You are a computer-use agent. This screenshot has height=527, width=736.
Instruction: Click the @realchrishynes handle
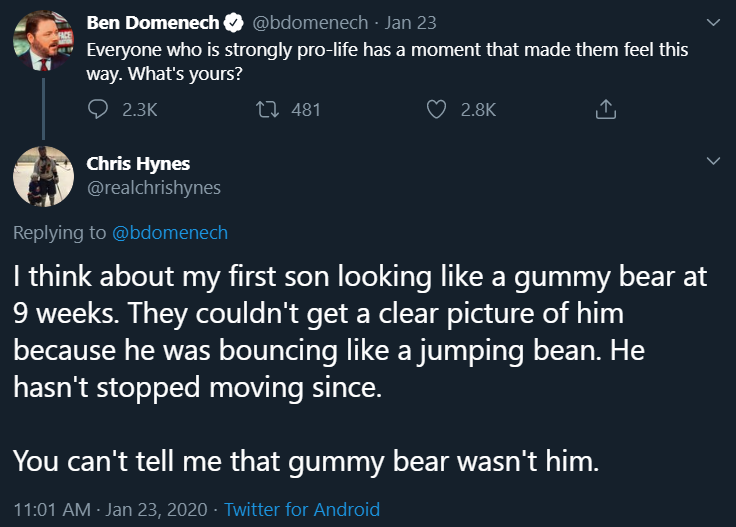154,187
